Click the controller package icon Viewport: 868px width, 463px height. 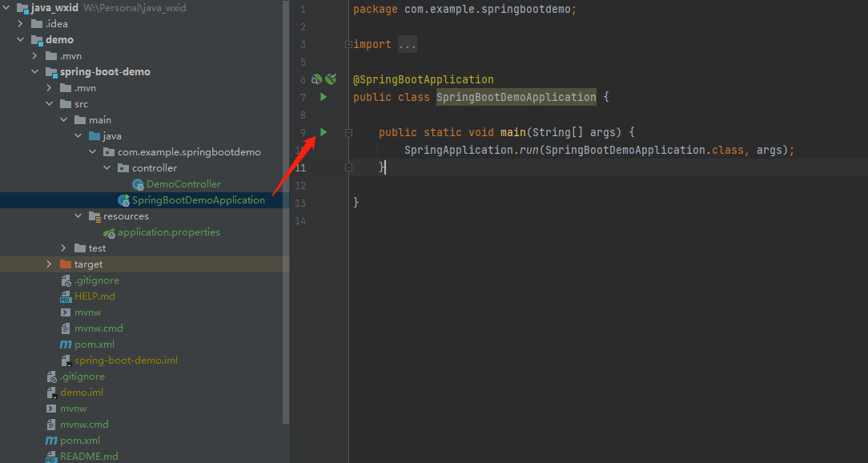pyautogui.click(x=123, y=168)
